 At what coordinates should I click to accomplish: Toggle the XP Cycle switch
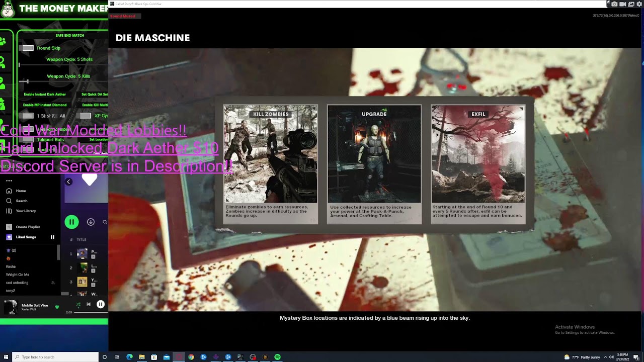(x=86, y=116)
